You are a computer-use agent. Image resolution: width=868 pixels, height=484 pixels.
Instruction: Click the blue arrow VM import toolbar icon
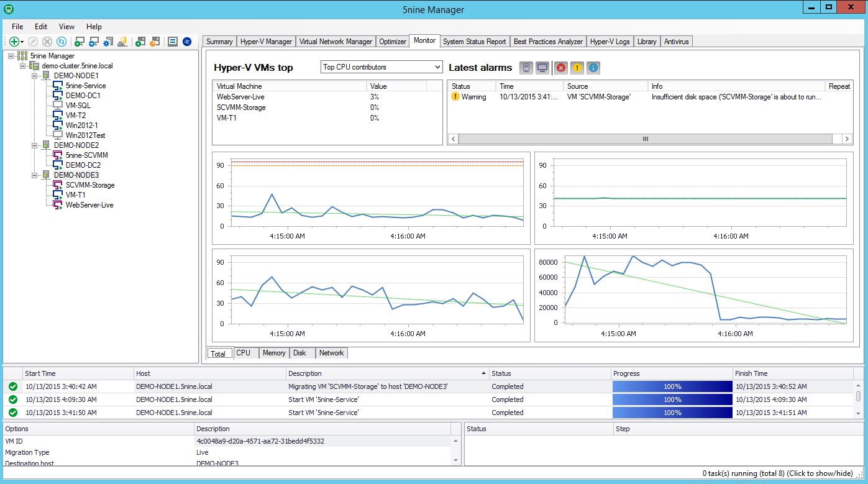click(94, 41)
